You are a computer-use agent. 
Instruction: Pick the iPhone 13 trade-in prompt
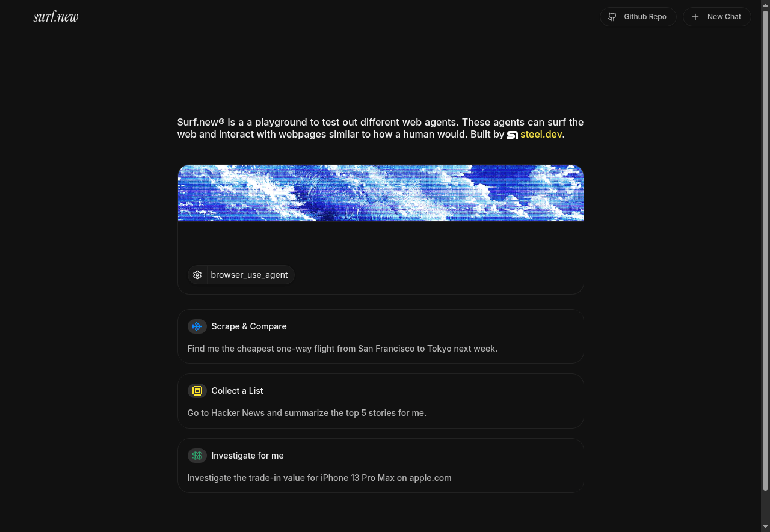(319, 478)
